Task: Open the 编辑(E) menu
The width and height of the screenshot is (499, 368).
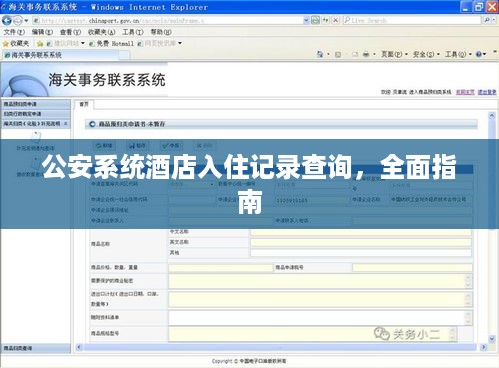Action: [x=42, y=32]
